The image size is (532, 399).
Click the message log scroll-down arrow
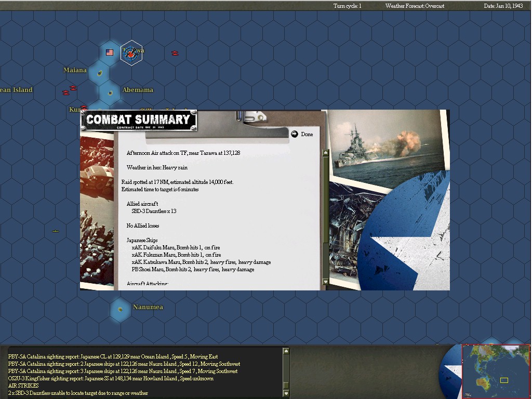pyautogui.click(x=286, y=394)
